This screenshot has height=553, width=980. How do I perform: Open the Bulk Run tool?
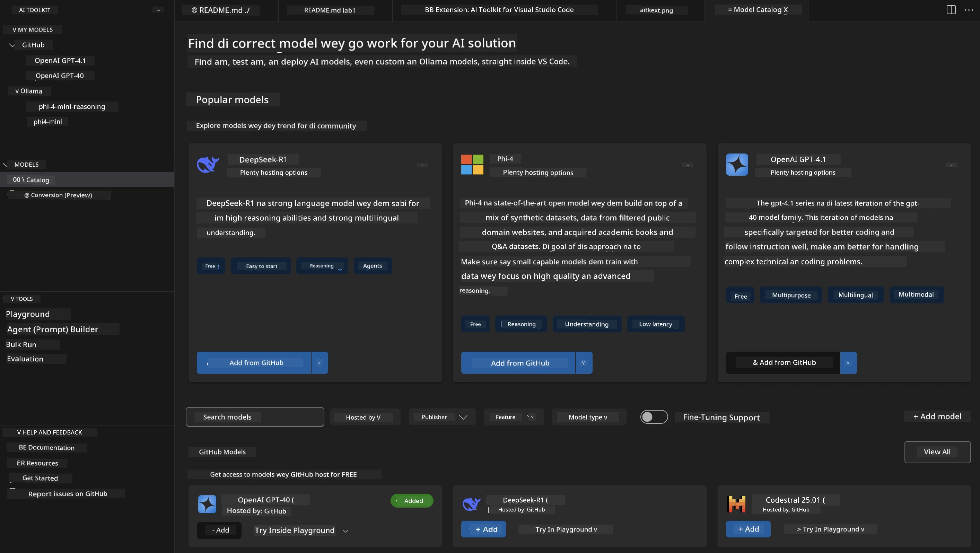pos(21,344)
